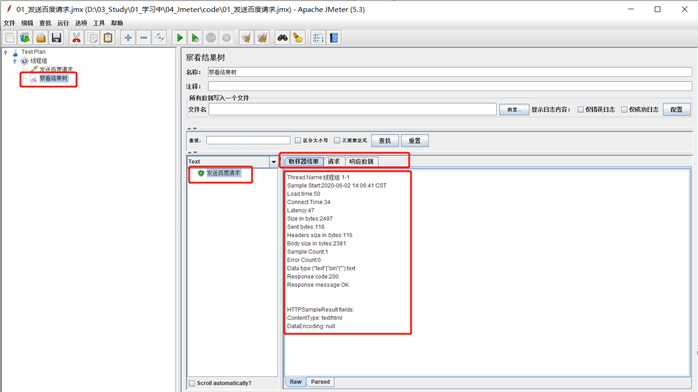
Task: Toggle the case sensitive search checkbox
Action: 298,141
